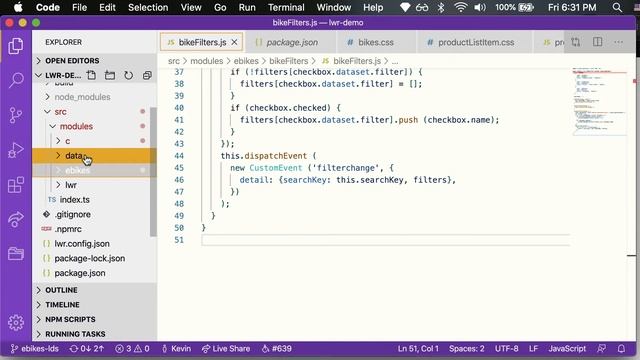Open Run and Debug view
This screenshot has width=640, height=360.
click(x=16, y=150)
